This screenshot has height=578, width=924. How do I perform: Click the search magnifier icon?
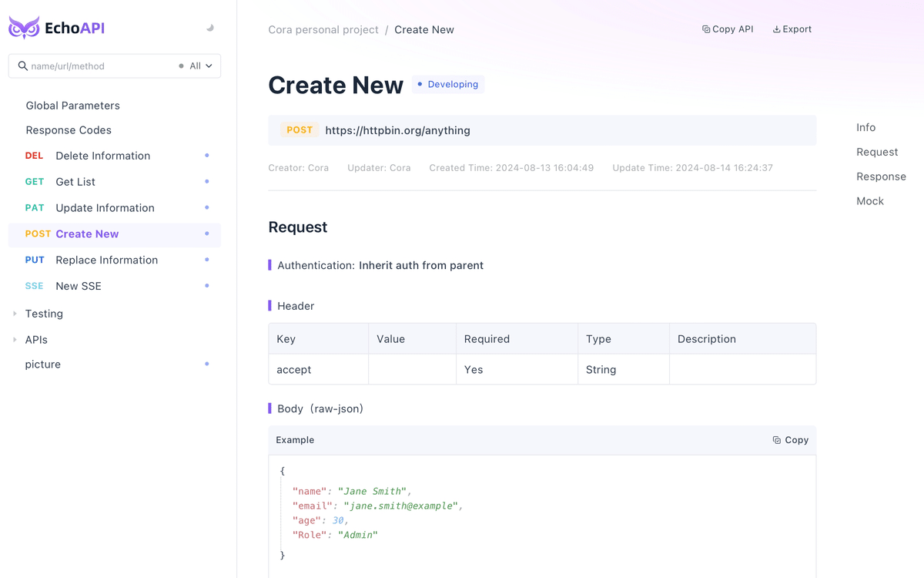click(23, 66)
